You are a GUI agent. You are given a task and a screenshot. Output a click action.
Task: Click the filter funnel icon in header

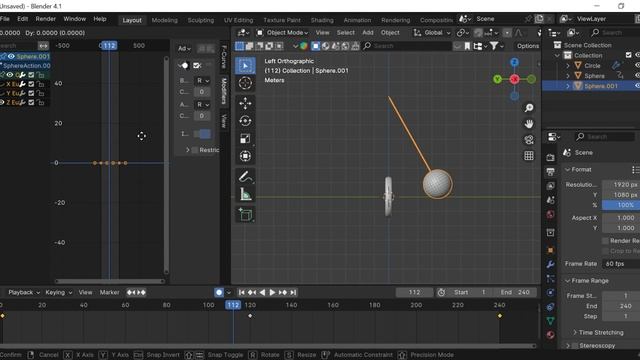pos(494,46)
